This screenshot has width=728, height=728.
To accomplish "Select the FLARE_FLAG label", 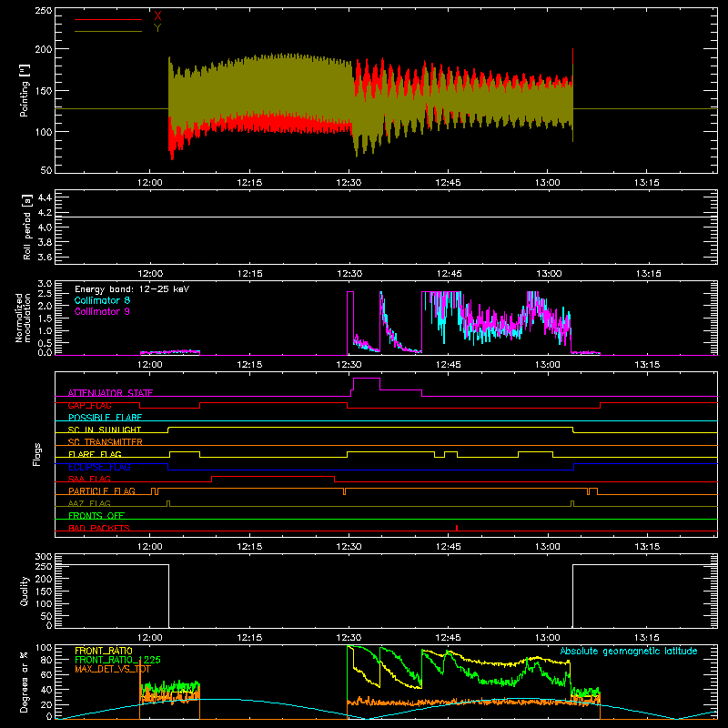I will 95,454.
